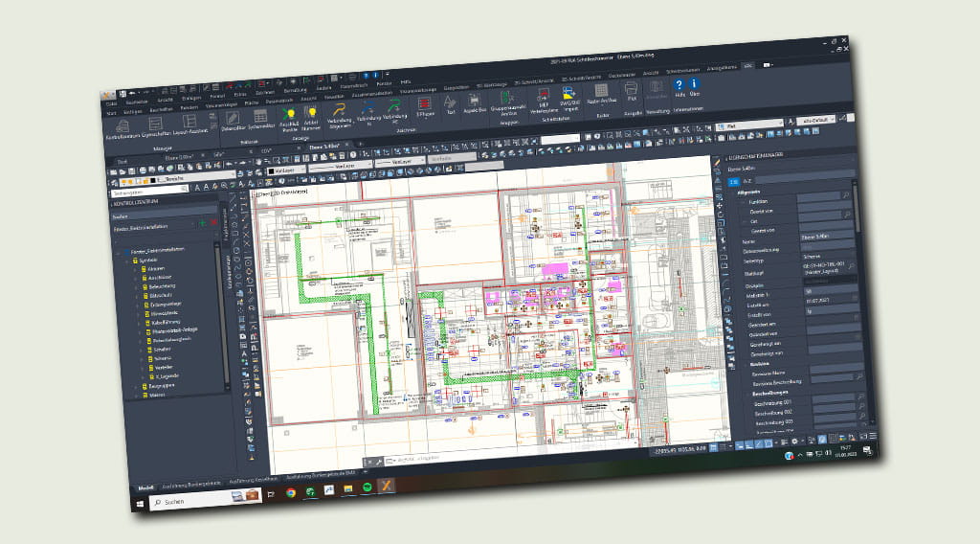Open the Kontrollzentrum ribbon tool
This screenshot has width=980, height=544.
click(x=123, y=127)
